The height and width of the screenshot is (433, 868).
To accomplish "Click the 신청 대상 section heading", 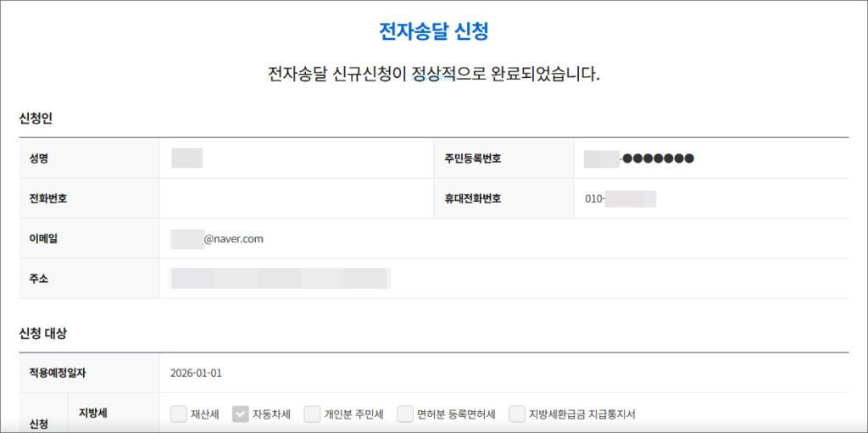I will (x=42, y=333).
